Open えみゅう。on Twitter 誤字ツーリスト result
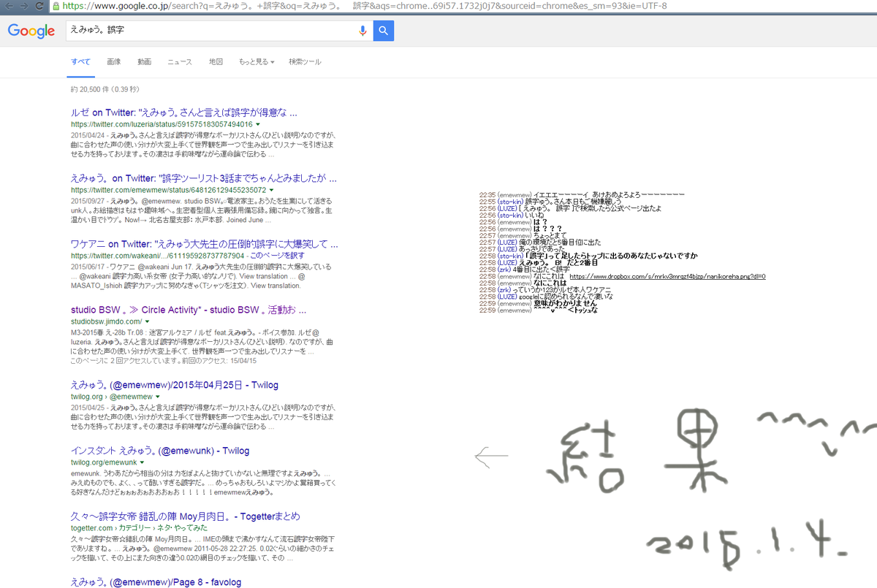This screenshot has width=877, height=588. click(x=204, y=177)
